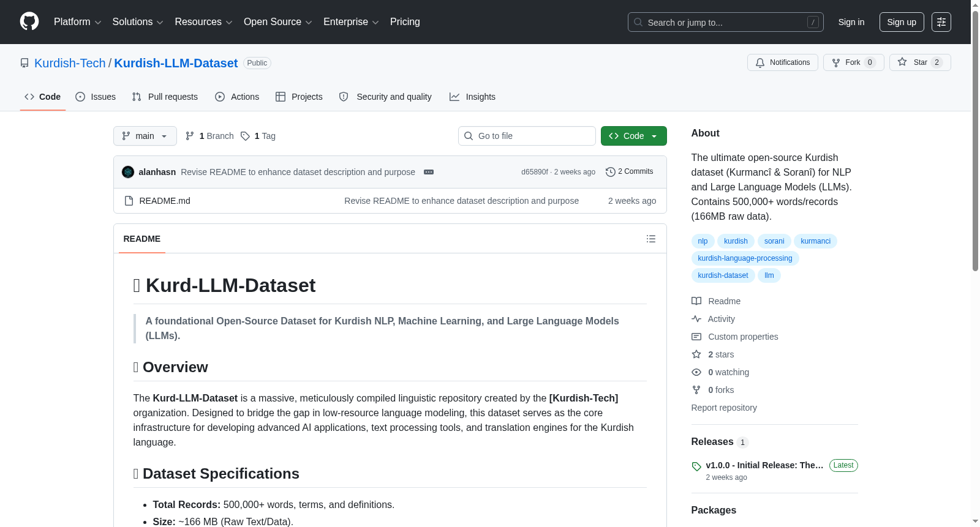Expand commit message ellipsis button
The height and width of the screenshot is (527, 980).
[x=429, y=172]
